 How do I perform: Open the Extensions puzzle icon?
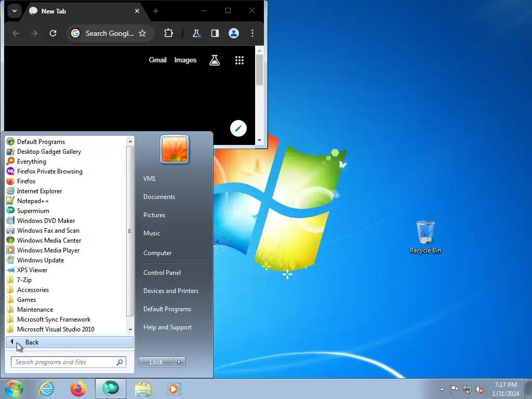pyautogui.click(x=169, y=33)
